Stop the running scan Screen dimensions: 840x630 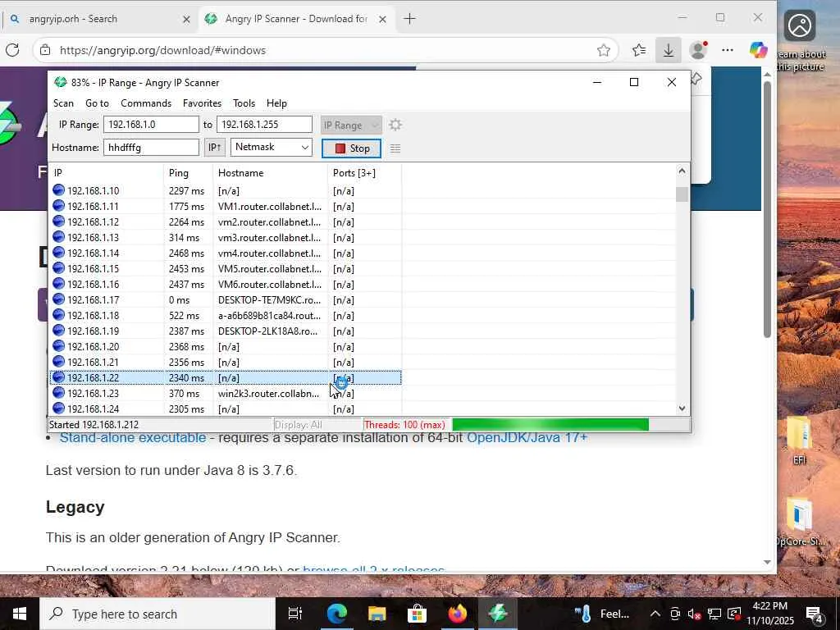click(351, 148)
